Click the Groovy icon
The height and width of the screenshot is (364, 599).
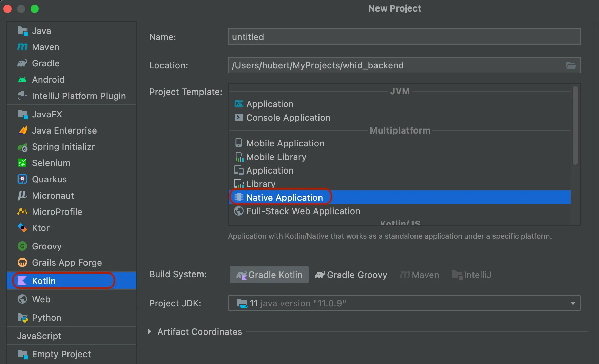coord(22,246)
